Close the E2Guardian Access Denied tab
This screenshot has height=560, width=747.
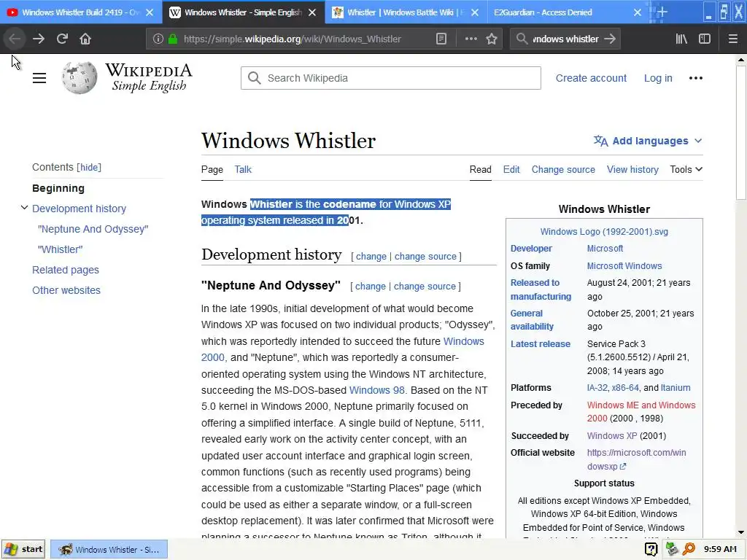pyautogui.click(x=638, y=12)
